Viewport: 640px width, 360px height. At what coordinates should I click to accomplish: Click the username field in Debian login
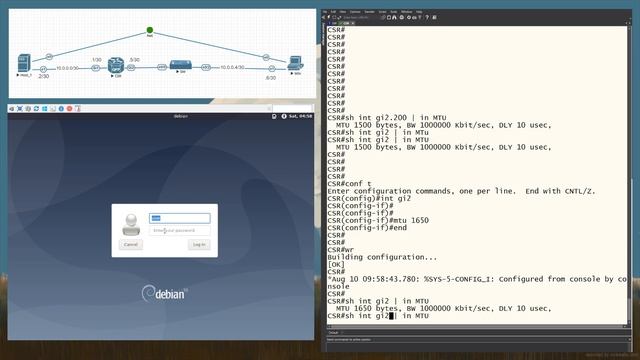pyautogui.click(x=180, y=218)
